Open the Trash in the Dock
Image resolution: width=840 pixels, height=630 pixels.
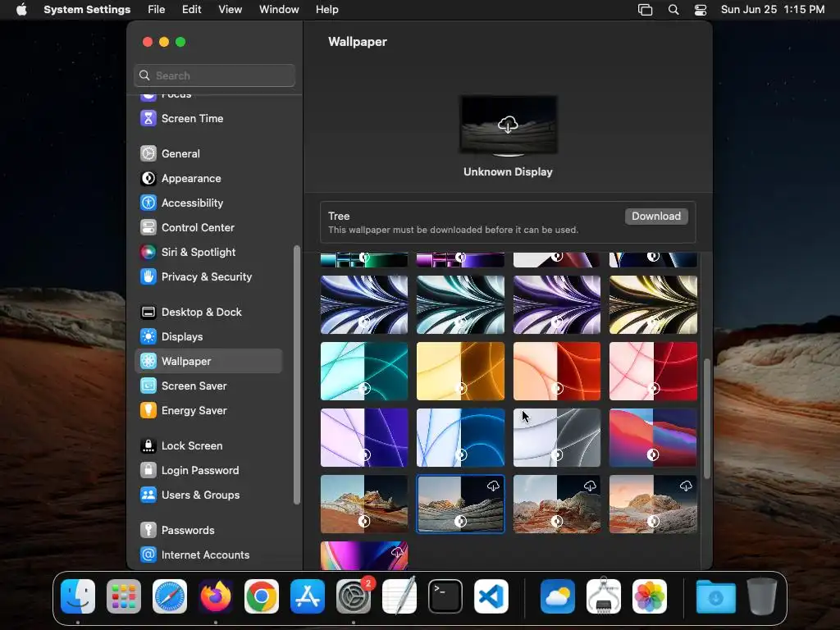[x=762, y=596]
